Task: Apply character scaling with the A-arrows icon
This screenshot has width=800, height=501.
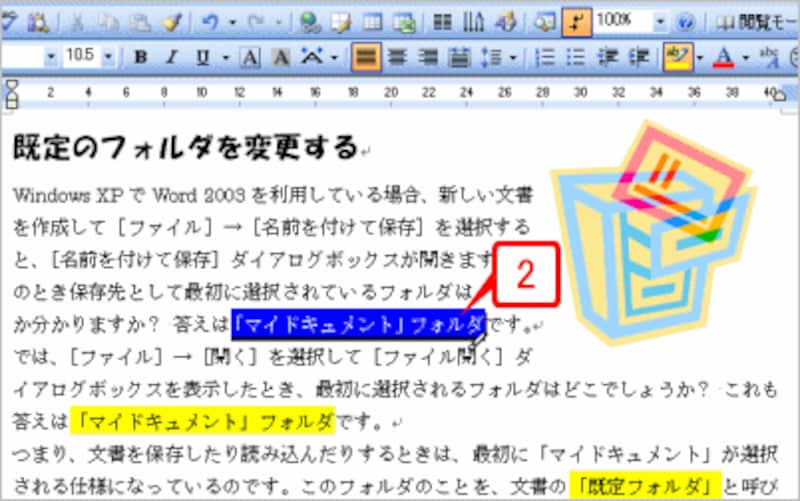Action: tap(312, 57)
